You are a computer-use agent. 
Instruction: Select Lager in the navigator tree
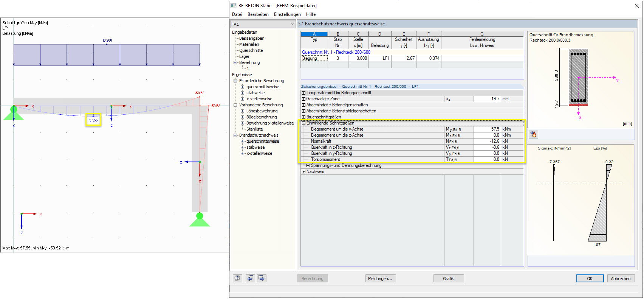244,56
